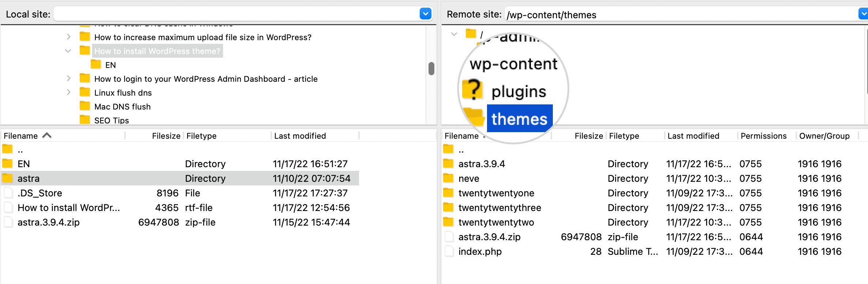
Task: Select 'Mac DNS flush' in local tree
Action: (x=122, y=107)
